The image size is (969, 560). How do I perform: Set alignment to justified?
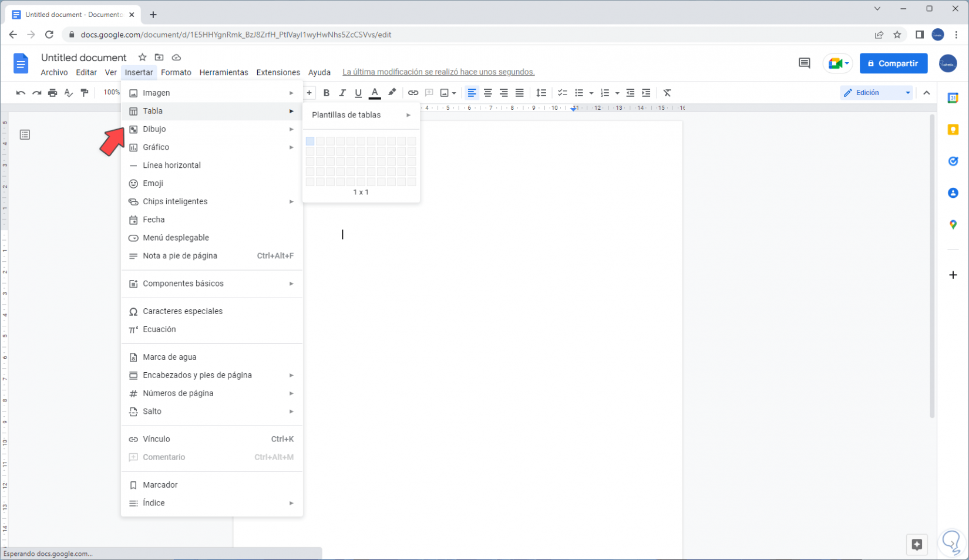click(x=520, y=93)
